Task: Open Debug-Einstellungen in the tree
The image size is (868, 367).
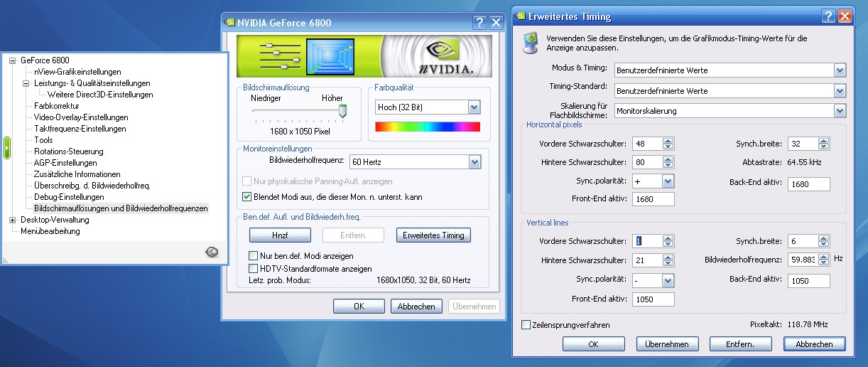Action: point(69,197)
